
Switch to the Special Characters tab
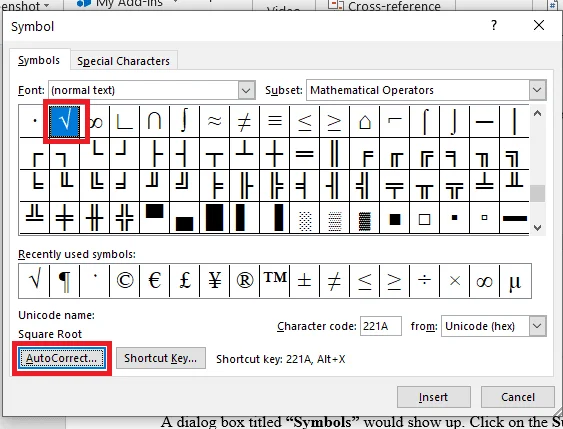click(124, 61)
